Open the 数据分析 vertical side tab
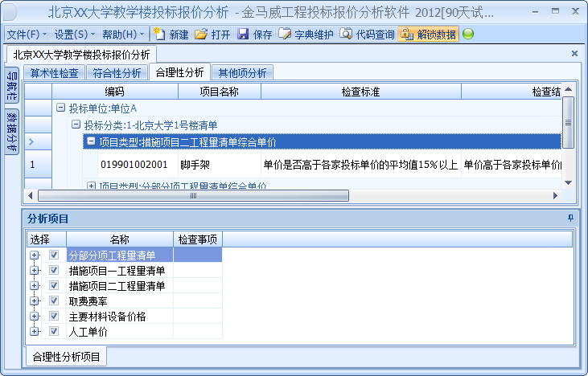Viewport: 588px width, 376px height. 11,133
